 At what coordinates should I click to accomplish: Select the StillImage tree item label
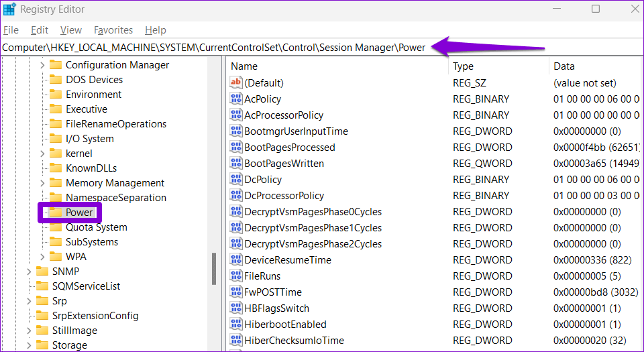pyautogui.click(x=74, y=331)
